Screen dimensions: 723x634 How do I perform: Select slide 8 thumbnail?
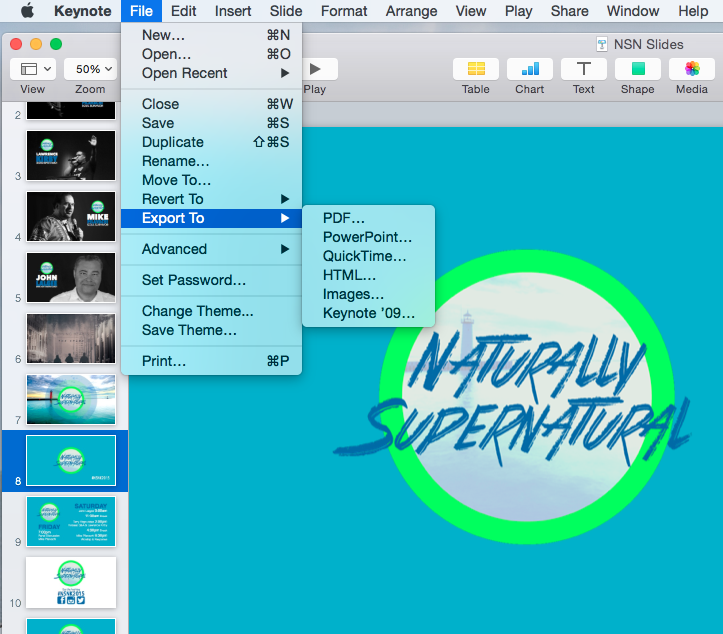pyautogui.click(x=71, y=461)
